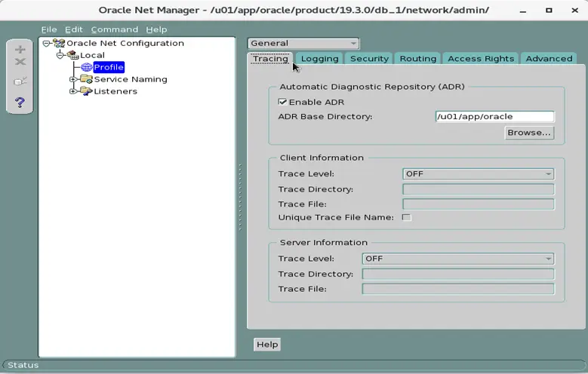The width and height of the screenshot is (588, 374).
Task: Click the Test Service toolbar icon
Action: pyautogui.click(x=20, y=81)
